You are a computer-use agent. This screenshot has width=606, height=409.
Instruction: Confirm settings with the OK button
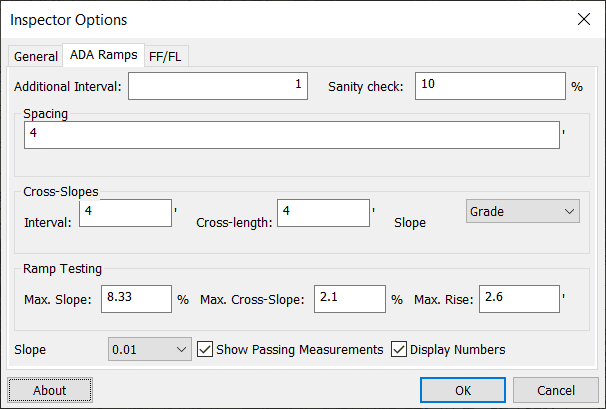(x=463, y=390)
